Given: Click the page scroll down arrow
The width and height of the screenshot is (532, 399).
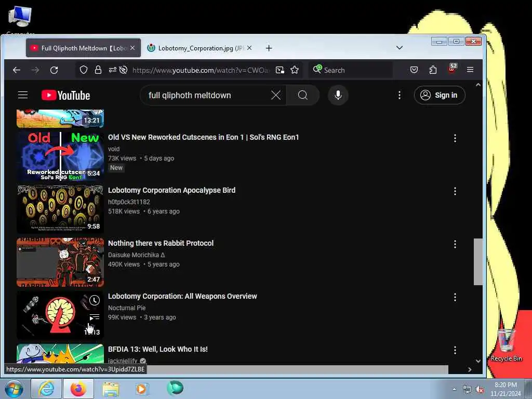Looking at the screenshot, I should point(478,361).
